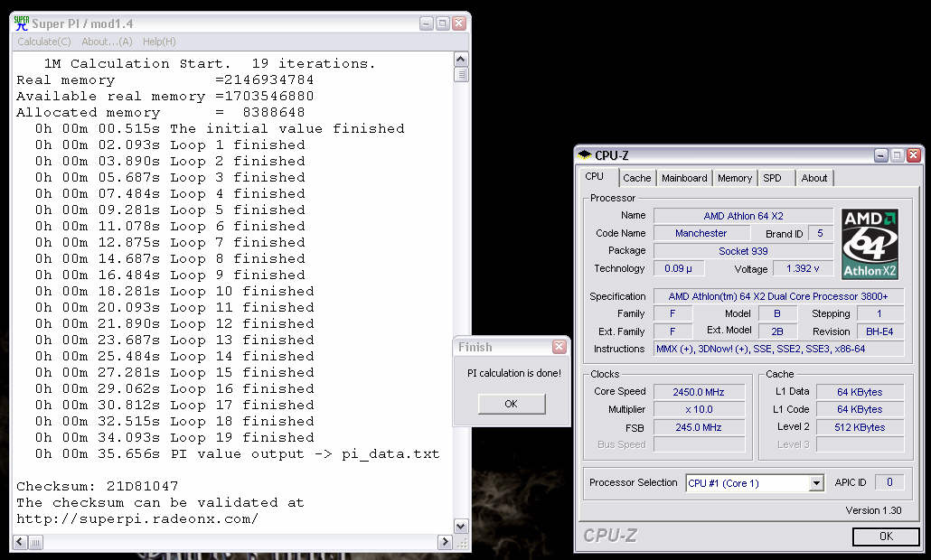Click the Multiplier value x 10.0
Viewport: 931px width, 560px height.
click(699, 409)
